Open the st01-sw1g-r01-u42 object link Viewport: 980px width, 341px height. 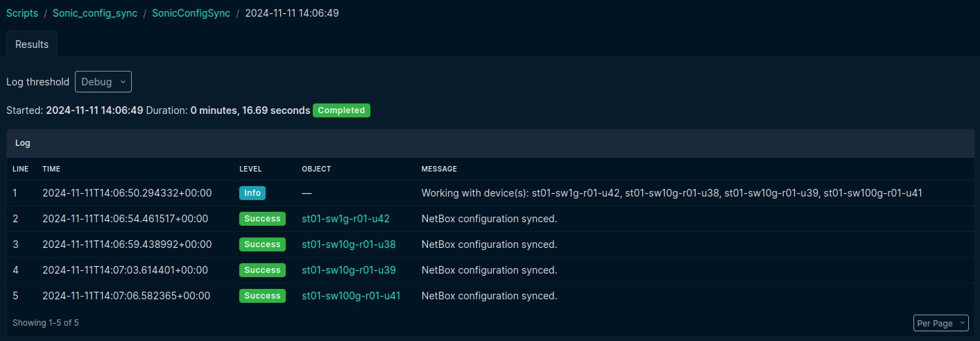(345, 219)
